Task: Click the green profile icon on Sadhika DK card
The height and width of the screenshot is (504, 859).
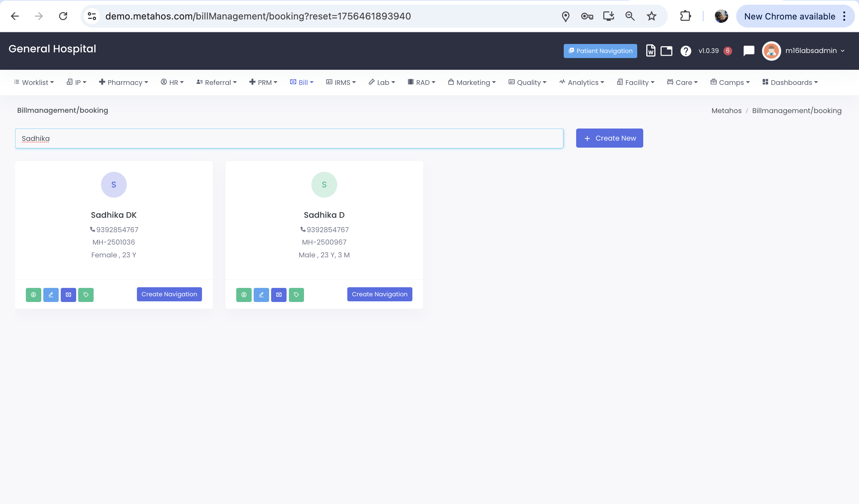Action: click(x=34, y=295)
